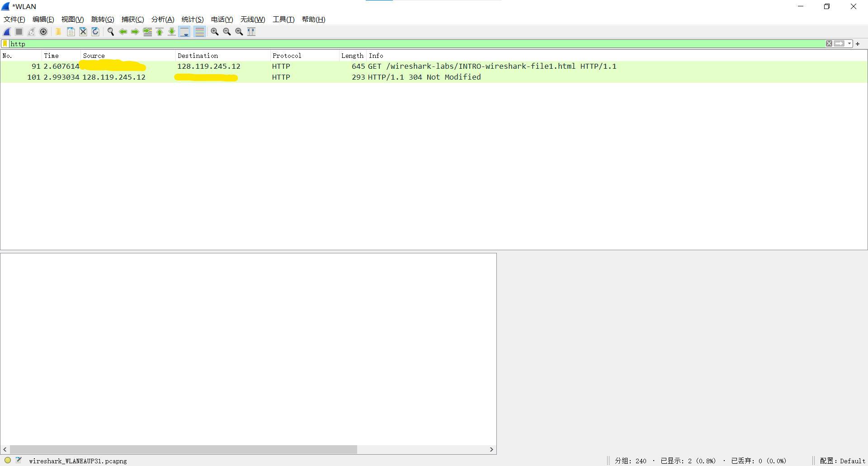Save this capture file

coord(71,32)
